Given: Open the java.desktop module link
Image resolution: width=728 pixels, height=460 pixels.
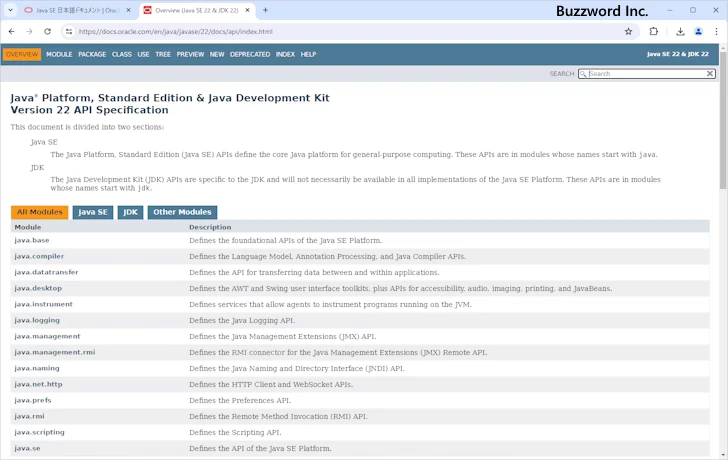Looking at the screenshot, I should [38, 288].
